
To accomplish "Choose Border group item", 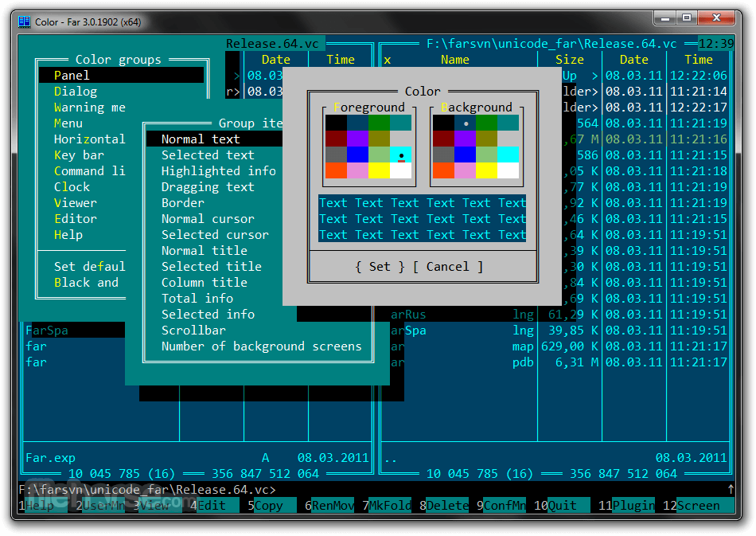I will coord(183,202).
